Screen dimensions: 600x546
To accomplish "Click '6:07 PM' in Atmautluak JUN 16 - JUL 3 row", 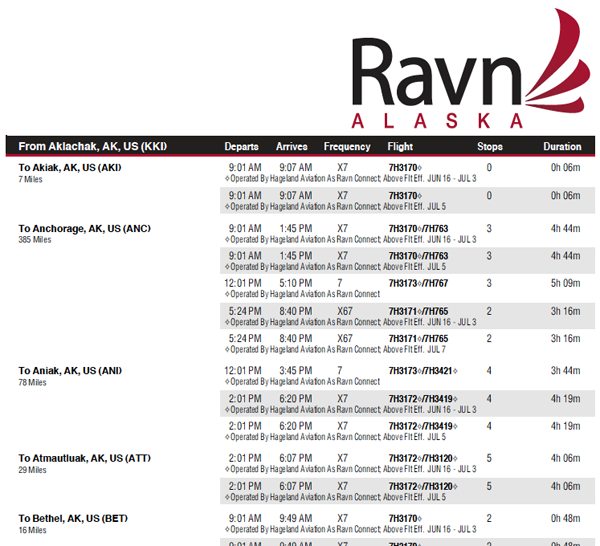I will click(295, 458).
